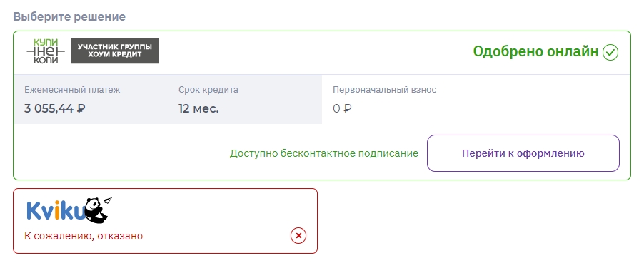Select the monthly payment 3 055,44 ₽ value

point(55,109)
